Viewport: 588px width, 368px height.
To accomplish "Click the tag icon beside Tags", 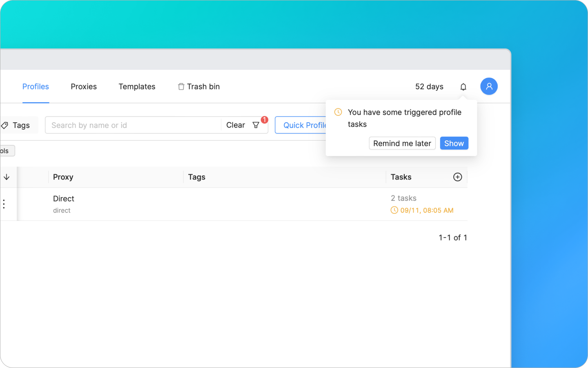I will [x=4, y=125].
